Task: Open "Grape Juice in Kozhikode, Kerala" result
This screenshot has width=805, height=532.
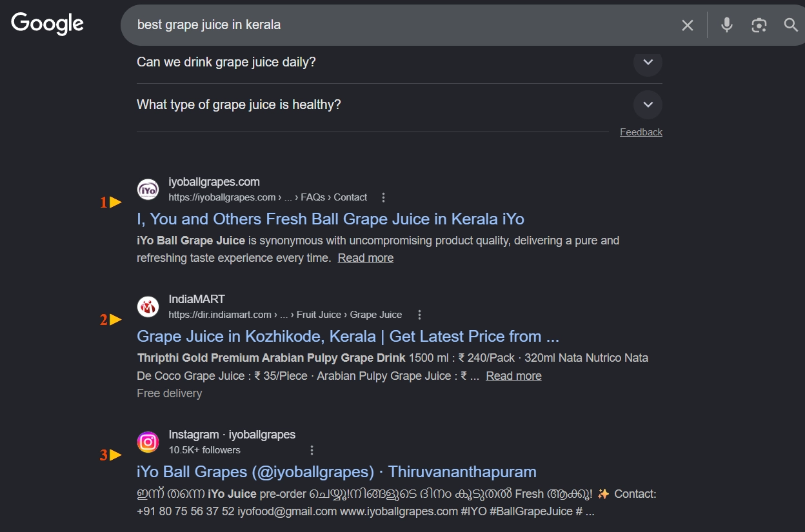Action: point(348,337)
